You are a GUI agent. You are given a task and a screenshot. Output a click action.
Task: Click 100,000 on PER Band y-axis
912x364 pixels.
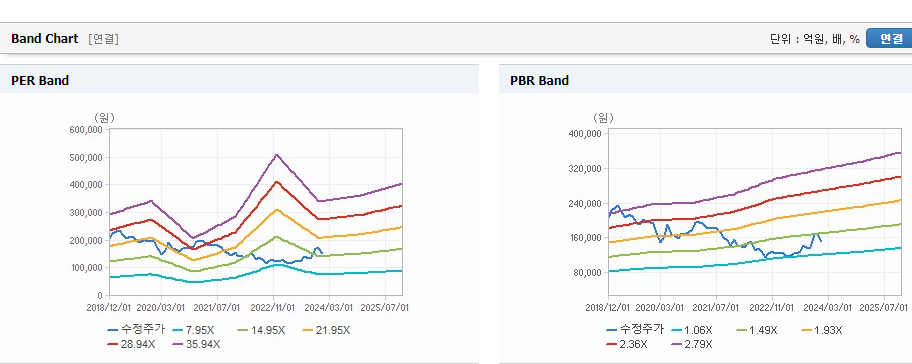coord(87,268)
